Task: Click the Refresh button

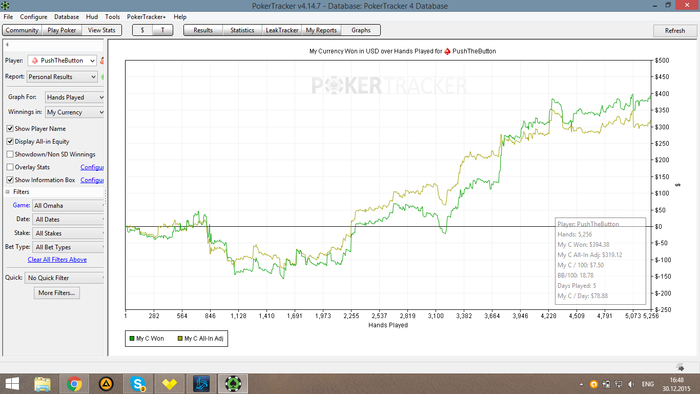Action: click(675, 31)
